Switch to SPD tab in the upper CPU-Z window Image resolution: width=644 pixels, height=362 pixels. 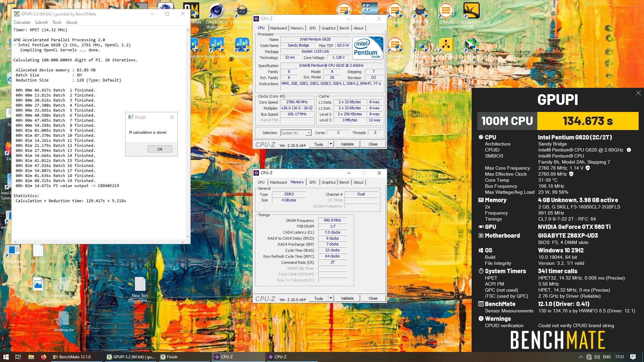tap(312, 28)
